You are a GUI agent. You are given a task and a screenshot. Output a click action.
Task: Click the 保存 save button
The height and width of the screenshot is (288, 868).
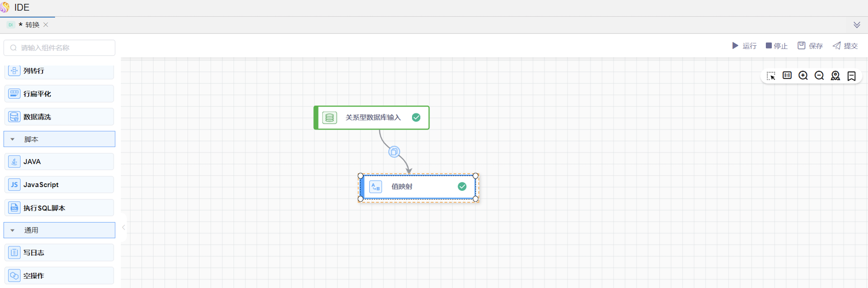coord(810,46)
